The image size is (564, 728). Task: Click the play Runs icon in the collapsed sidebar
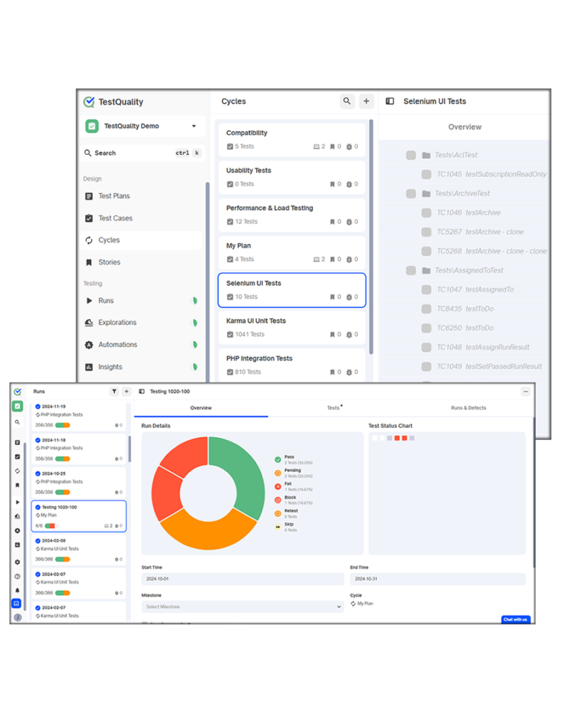[17, 502]
